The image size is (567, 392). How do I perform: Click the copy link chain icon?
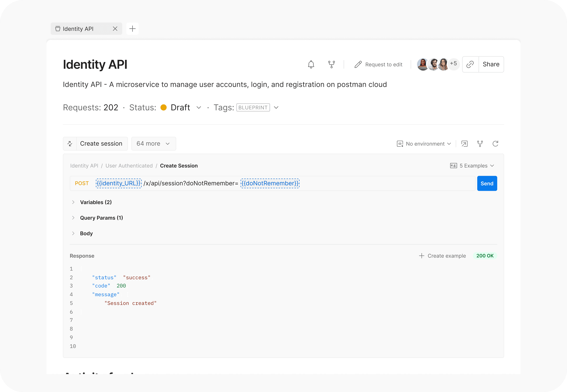click(470, 64)
